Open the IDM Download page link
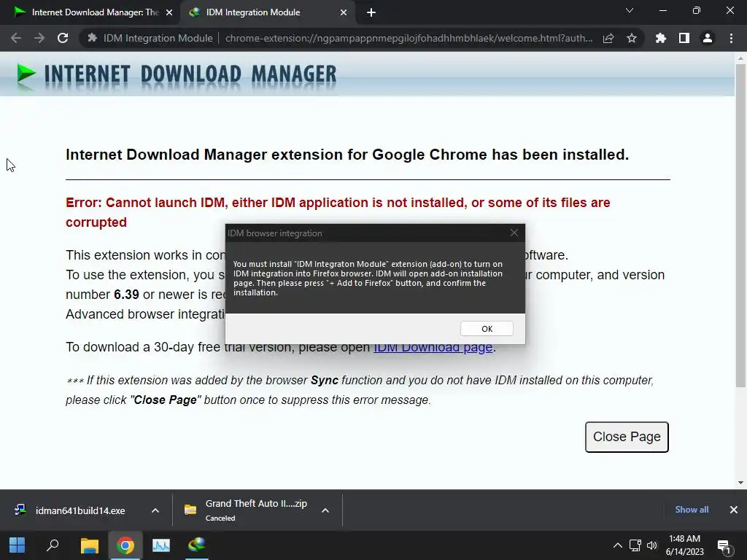This screenshot has height=560, width=747. click(433, 347)
